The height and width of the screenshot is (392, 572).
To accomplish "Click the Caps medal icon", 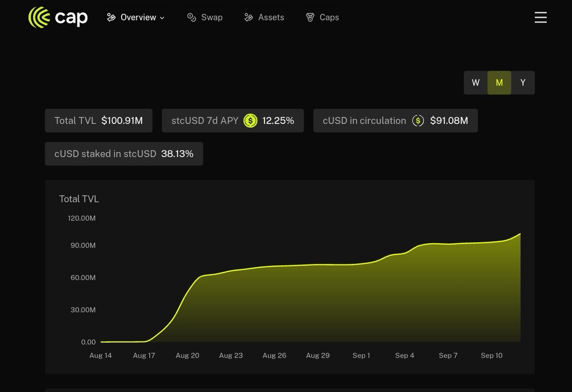I will (310, 18).
